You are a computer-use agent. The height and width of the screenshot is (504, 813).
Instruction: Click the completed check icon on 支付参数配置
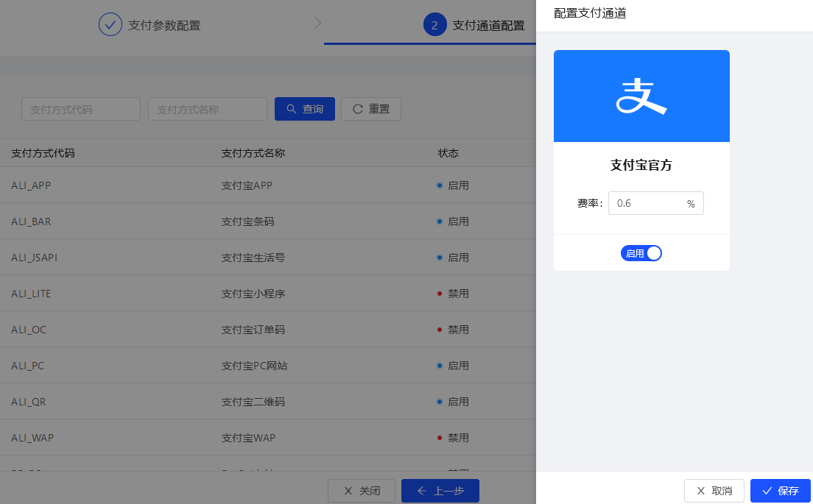[x=110, y=24]
